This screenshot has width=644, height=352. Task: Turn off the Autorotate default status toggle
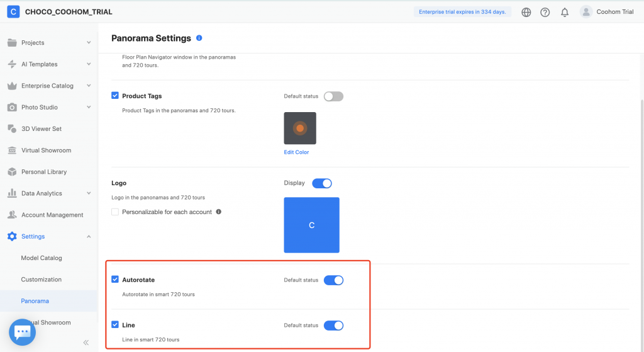[333, 280]
